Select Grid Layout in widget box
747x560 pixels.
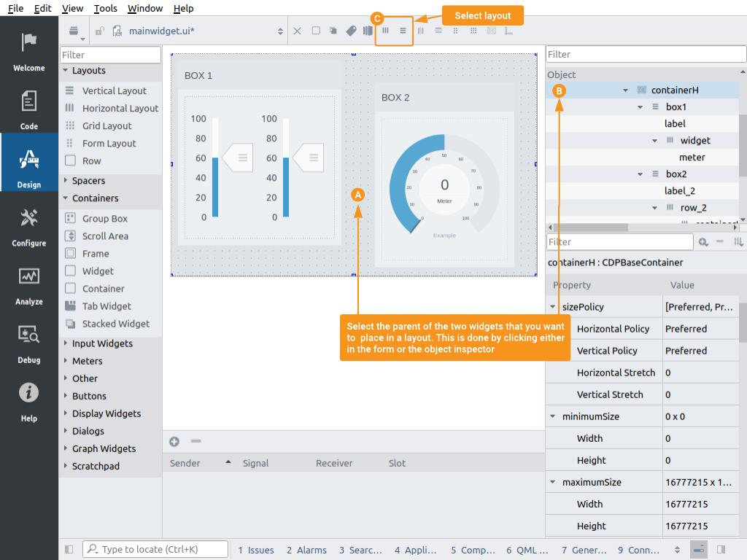click(x=107, y=126)
